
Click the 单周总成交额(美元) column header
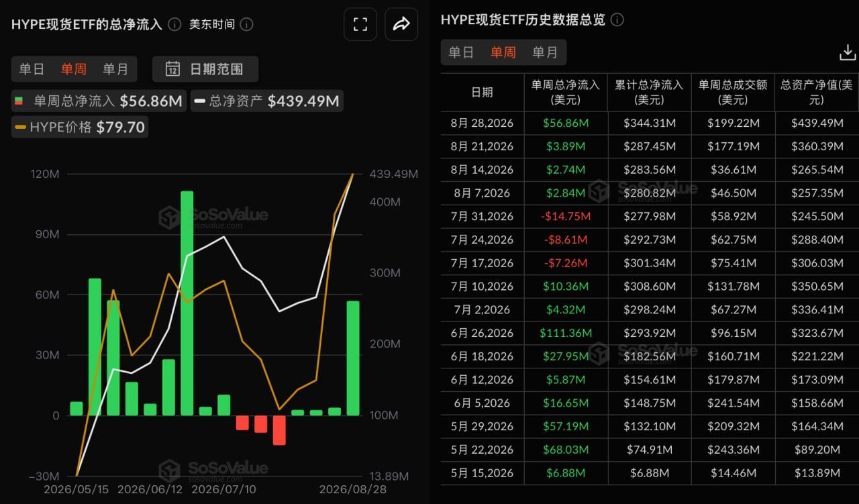tap(733, 93)
